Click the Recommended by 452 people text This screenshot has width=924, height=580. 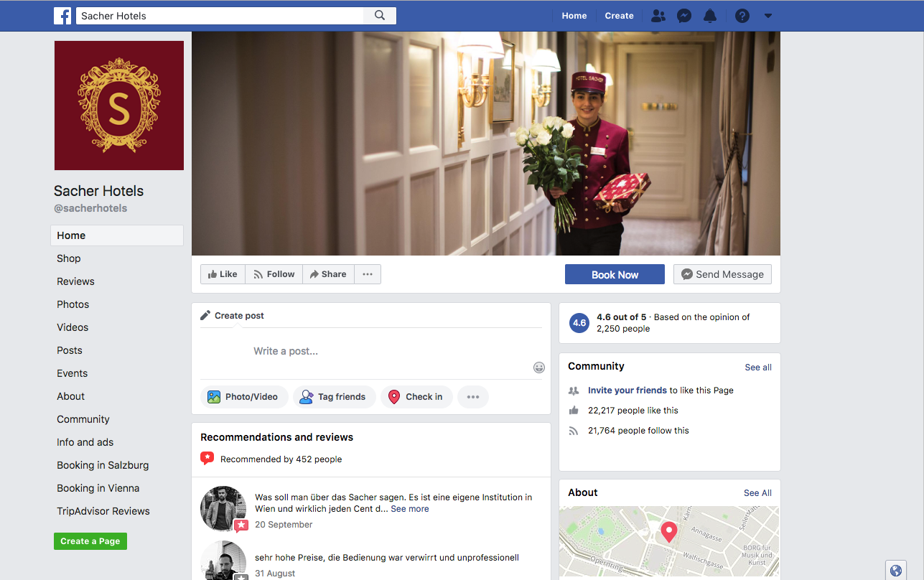(281, 459)
